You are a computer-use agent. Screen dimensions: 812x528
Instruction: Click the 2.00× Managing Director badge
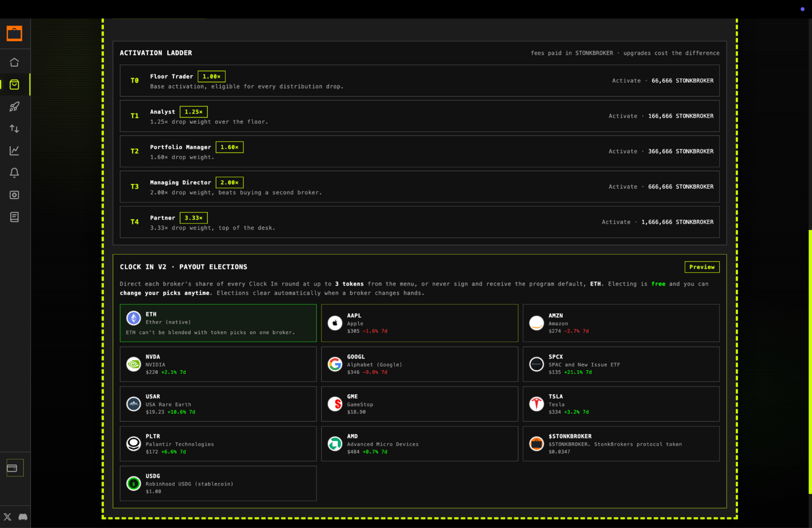(x=229, y=183)
